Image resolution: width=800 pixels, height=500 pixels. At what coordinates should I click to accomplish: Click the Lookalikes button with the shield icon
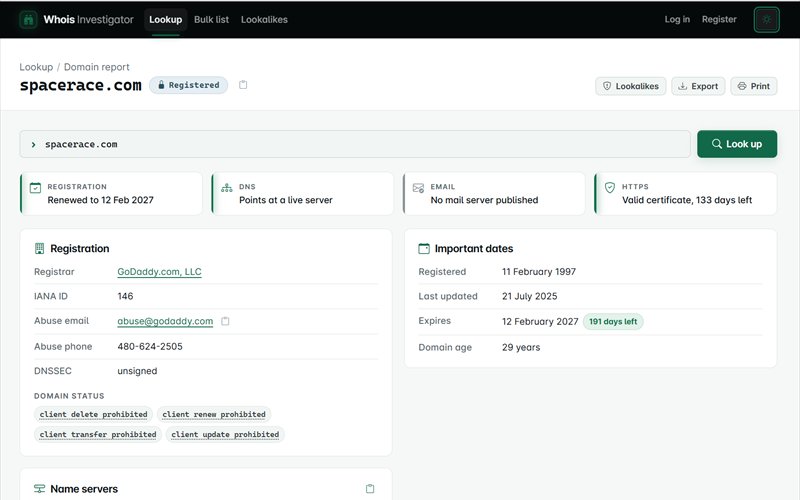[631, 86]
